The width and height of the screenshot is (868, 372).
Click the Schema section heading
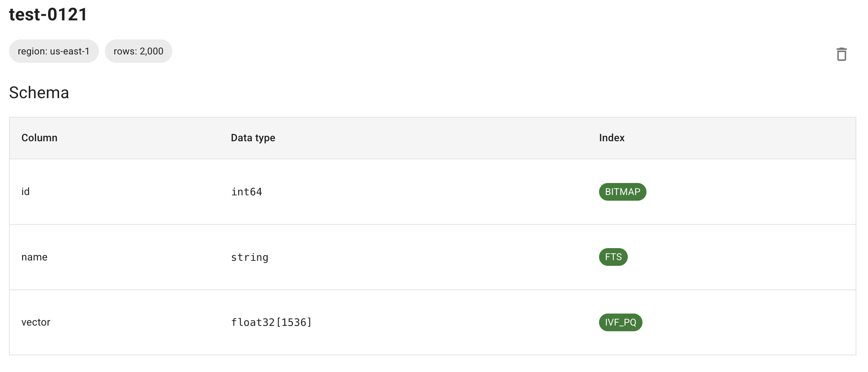pyautogui.click(x=39, y=92)
